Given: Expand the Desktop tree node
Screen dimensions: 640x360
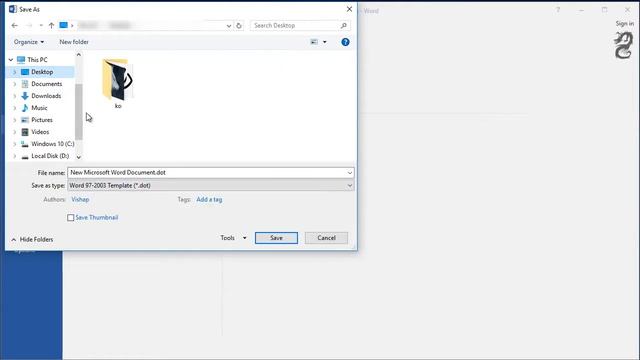Looking at the screenshot, I should pyautogui.click(x=15, y=72).
